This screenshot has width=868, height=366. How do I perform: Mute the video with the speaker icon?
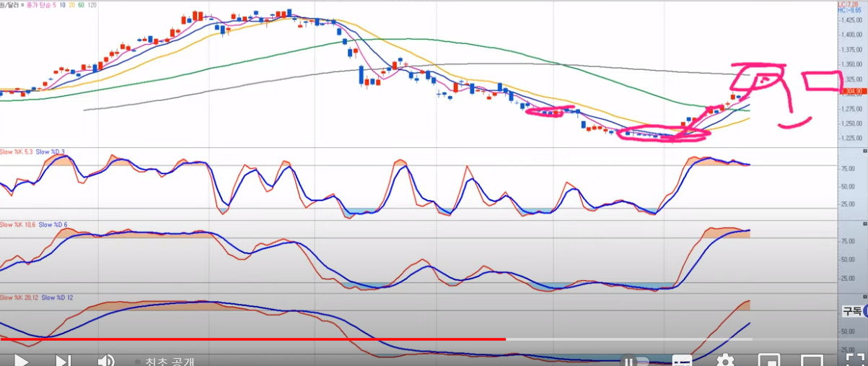click(106, 360)
